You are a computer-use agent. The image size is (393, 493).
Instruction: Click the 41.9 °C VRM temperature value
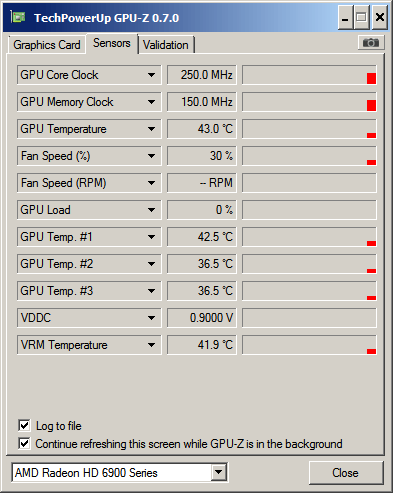pyautogui.click(x=202, y=345)
